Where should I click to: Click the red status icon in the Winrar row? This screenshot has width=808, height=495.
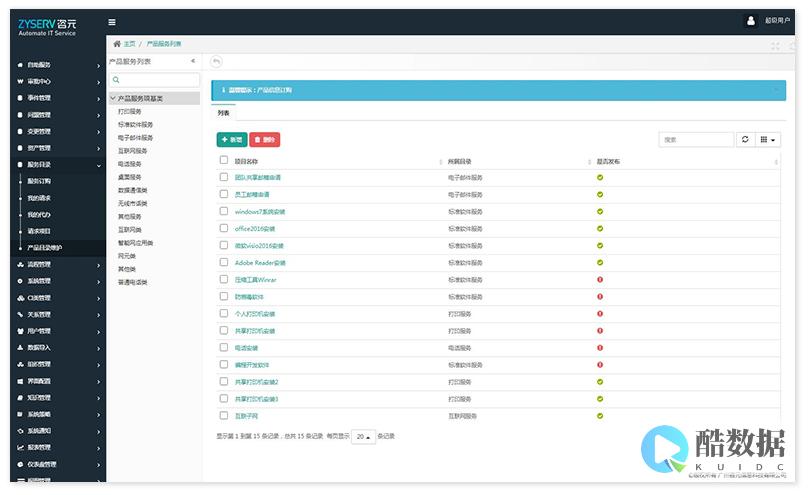(x=600, y=280)
